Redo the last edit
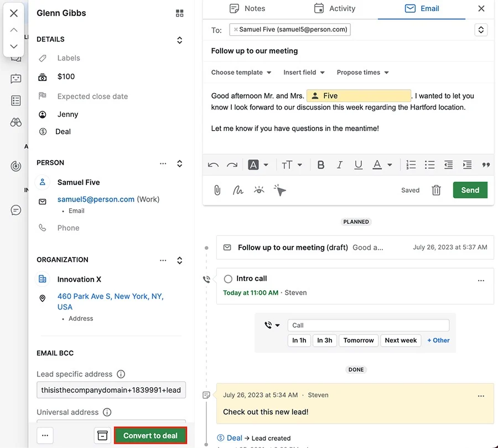The width and height of the screenshot is (498, 448). (x=232, y=164)
